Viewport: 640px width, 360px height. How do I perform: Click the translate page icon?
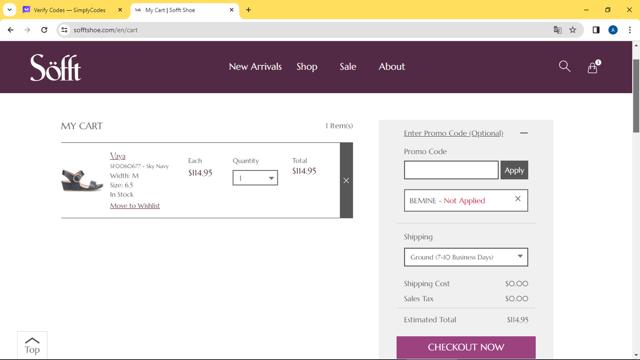[558, 30]
